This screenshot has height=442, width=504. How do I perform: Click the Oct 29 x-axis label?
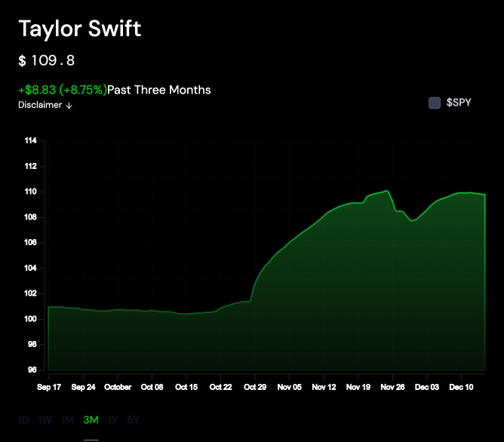click(x=255, y=387)
